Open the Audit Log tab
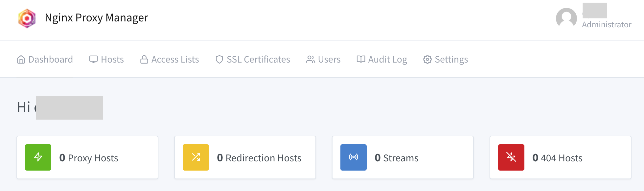 pos(382,59)
